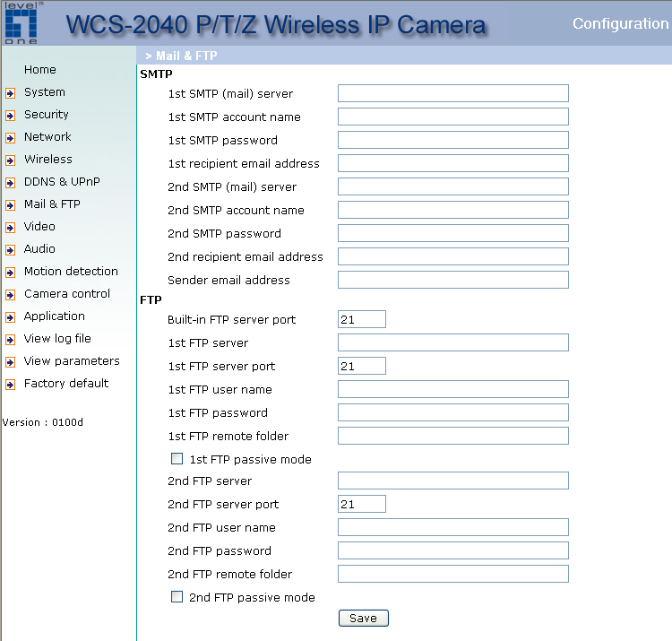Screen dimensions: 672x641
Task: Open the Audio settings page
Action: click(39, 248)
